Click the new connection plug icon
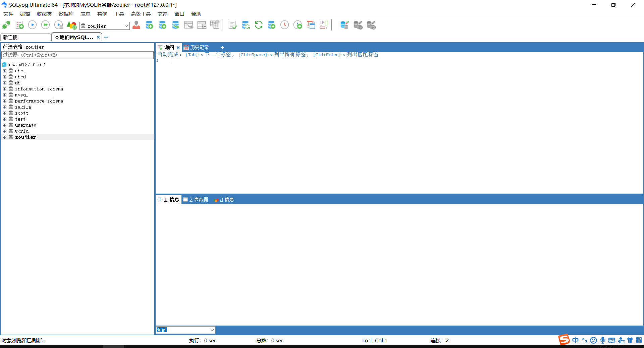Viewport: 644px width, 348px height. pyautogui.click(x=6, y=25)
